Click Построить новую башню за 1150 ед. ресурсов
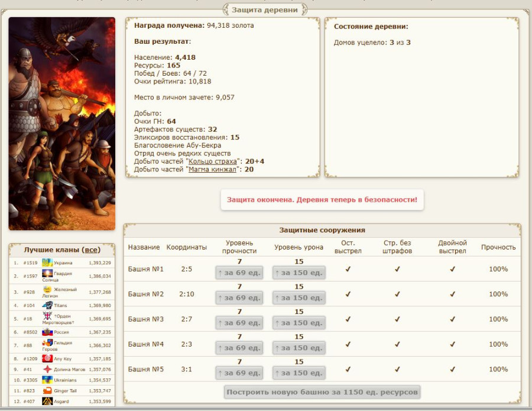532x411 pixels. coord(322,392)
